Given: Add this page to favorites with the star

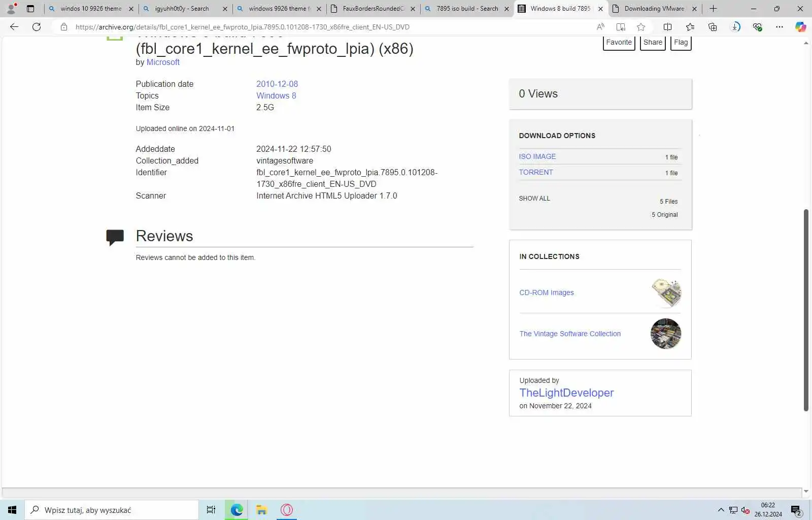Looking at the screenshot, I should point(641,27).
